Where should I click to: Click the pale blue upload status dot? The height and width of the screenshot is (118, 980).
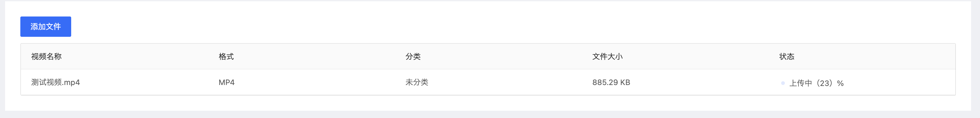coord(783,83)
